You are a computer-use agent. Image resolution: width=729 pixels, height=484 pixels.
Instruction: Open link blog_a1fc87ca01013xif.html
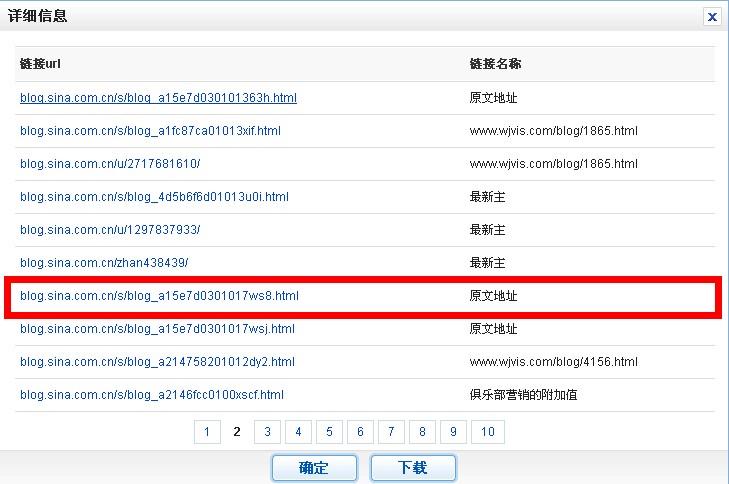point(150,131)
